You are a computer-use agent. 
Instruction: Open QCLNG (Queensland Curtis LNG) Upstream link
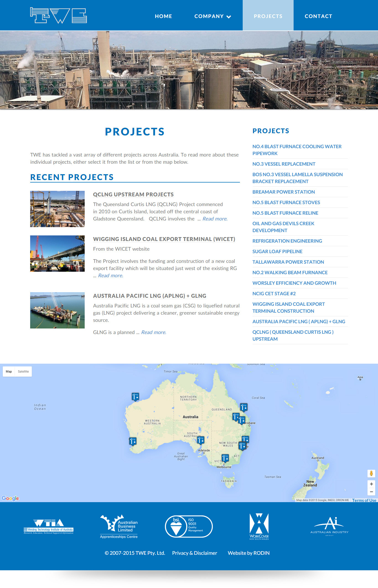coord(293,335)
